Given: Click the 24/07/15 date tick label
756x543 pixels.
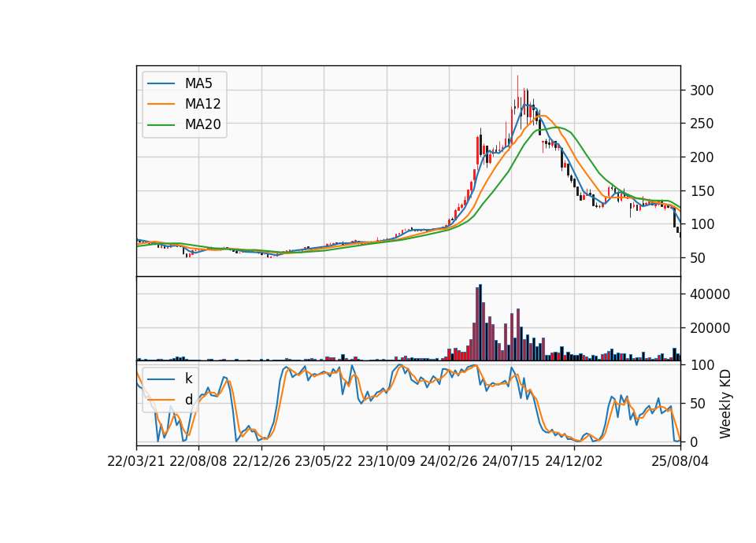Looking at the screenshot, I should (511, 461).
